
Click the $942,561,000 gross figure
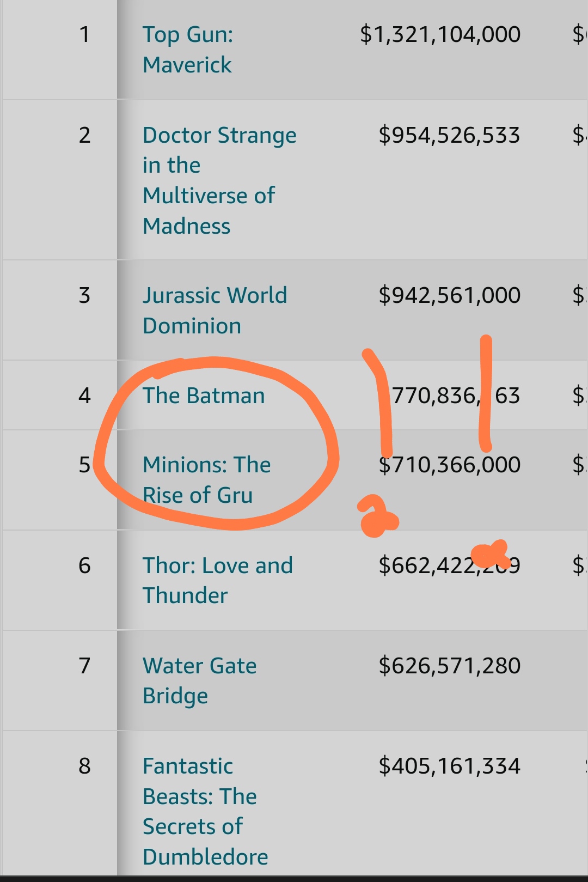pos(449,295)
